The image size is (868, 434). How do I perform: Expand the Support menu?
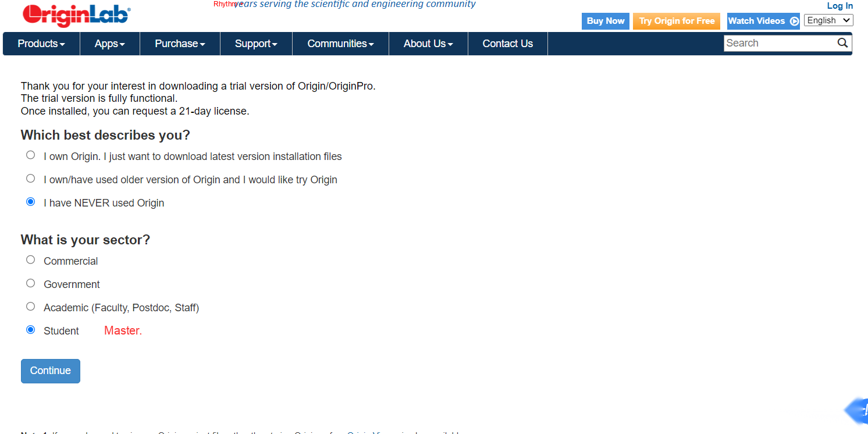click(x=256, y=44)
